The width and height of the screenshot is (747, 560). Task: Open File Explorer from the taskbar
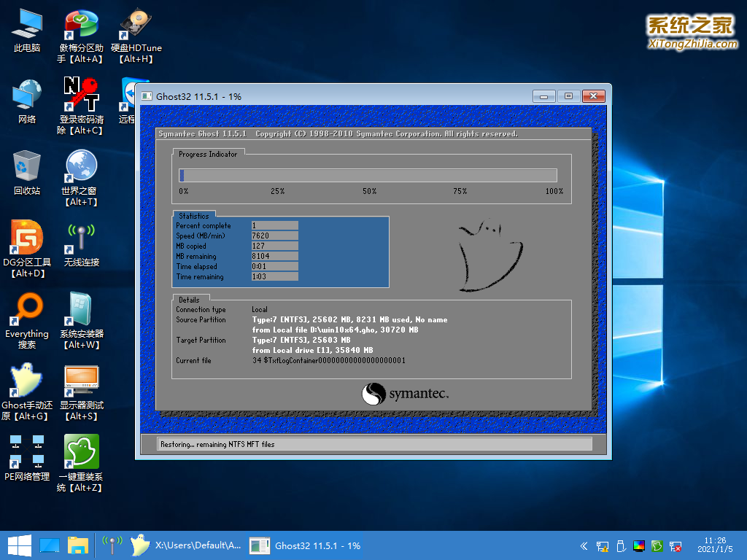point(78,545)
